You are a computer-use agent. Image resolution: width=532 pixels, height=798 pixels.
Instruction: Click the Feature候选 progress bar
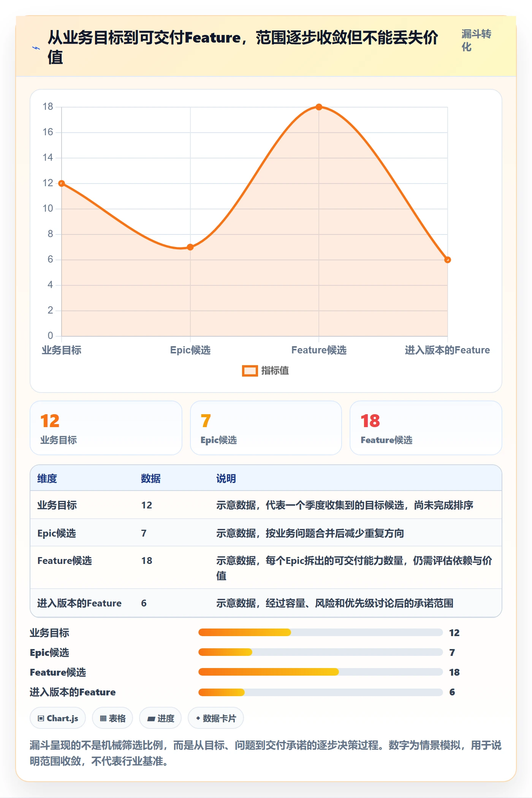320,672
